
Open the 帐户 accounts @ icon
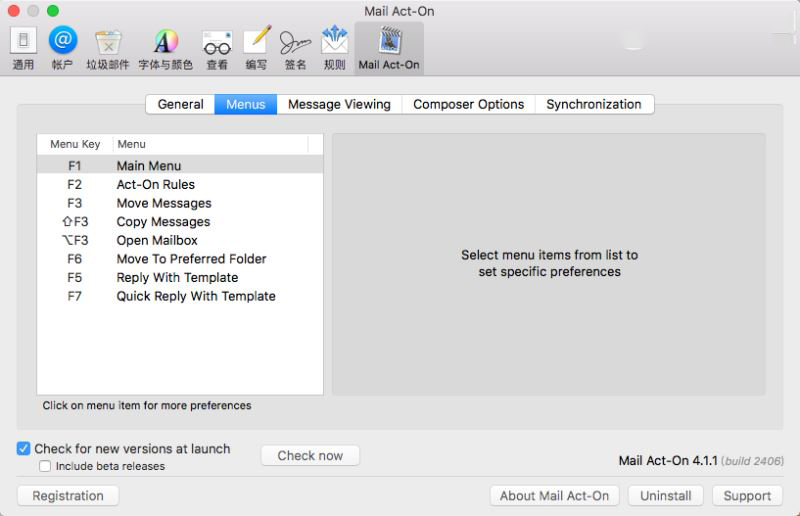tap(63, 48)
